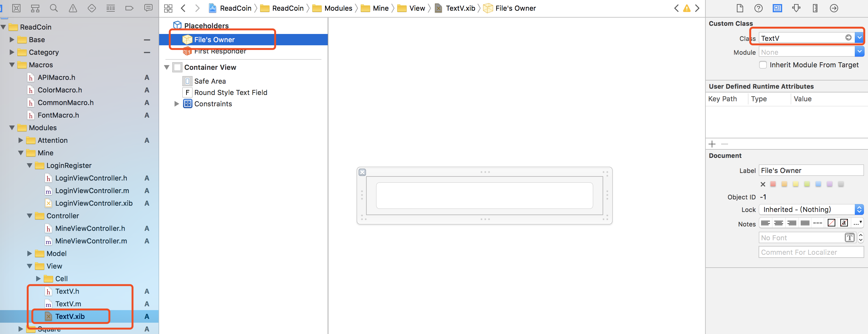
Task: Choose the purple label color
Action: pyautogui.click(x=830, y=184)
